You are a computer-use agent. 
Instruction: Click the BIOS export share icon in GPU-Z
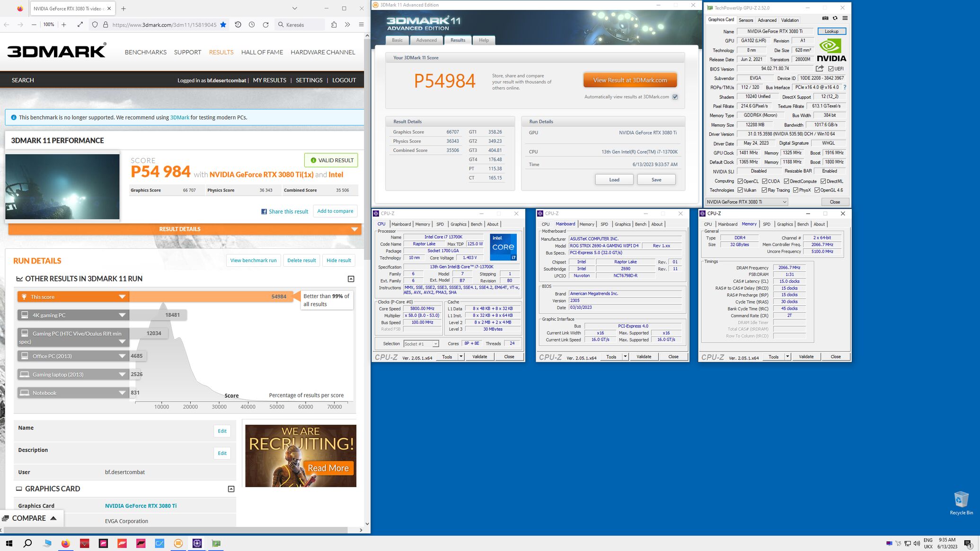[820, 69]
